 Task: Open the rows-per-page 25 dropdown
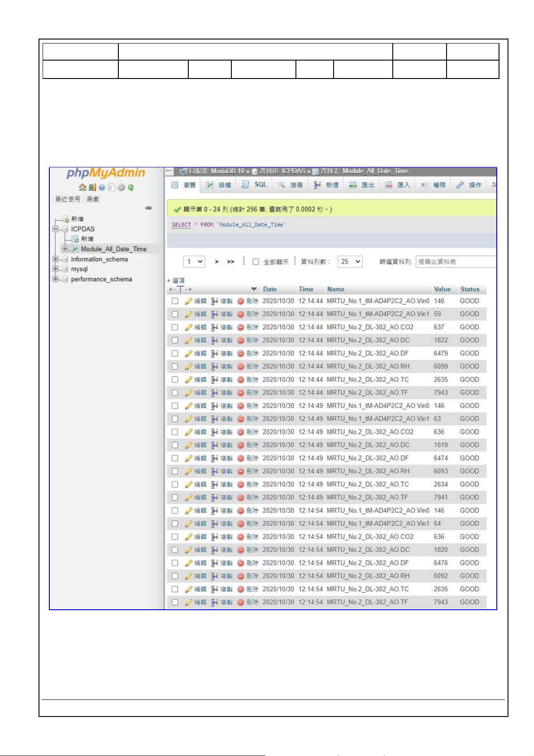[350, 262]
